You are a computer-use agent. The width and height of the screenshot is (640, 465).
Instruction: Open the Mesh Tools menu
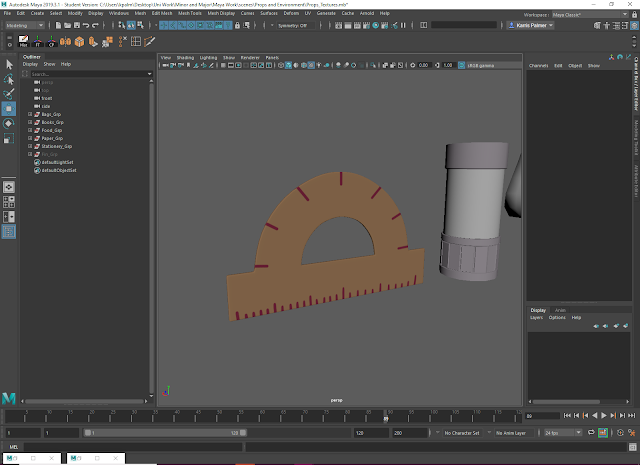189,13
